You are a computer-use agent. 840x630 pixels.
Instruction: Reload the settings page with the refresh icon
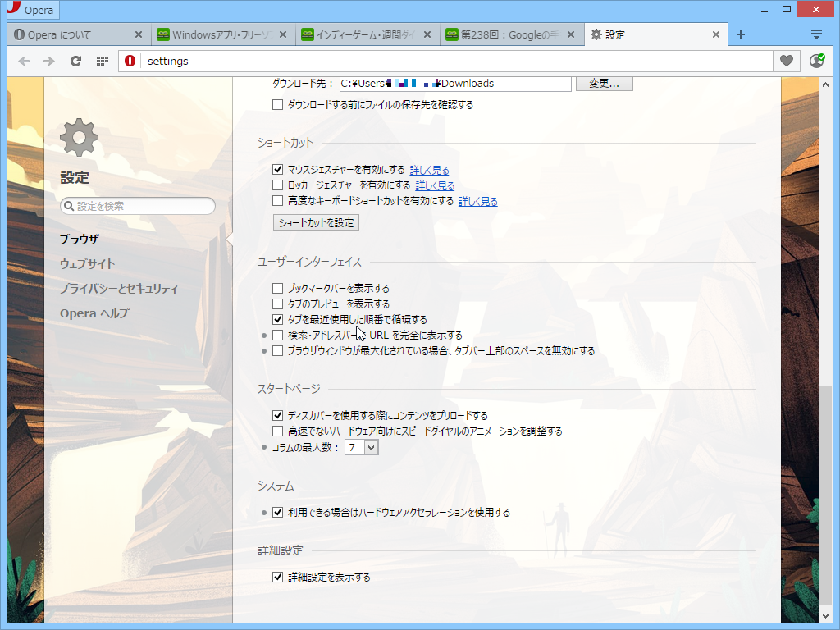(75, 61)
